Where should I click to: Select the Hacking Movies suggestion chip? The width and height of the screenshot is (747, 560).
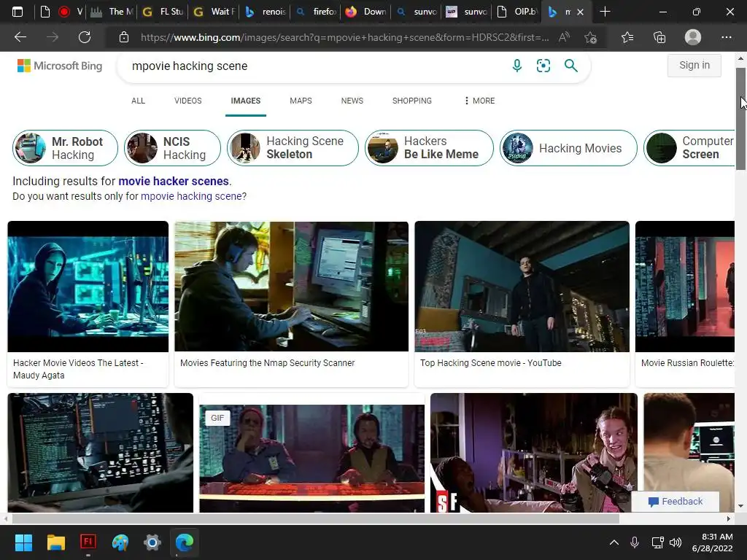568,148
